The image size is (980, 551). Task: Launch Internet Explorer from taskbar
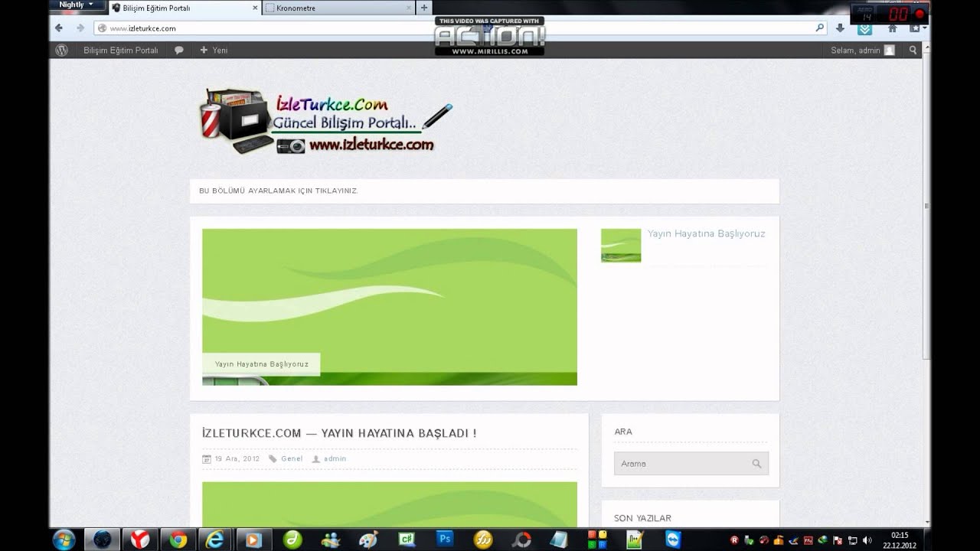(216, 540)
